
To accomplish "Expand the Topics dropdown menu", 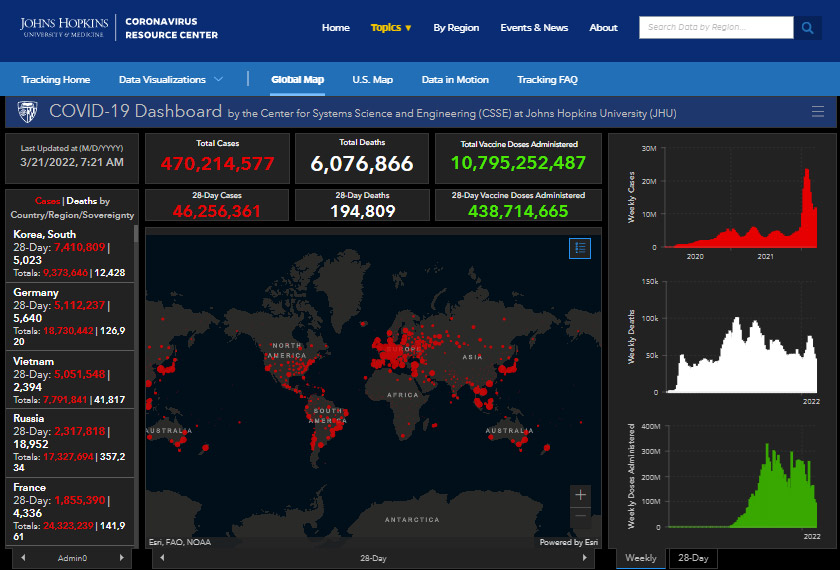I will tap(391, 28).
